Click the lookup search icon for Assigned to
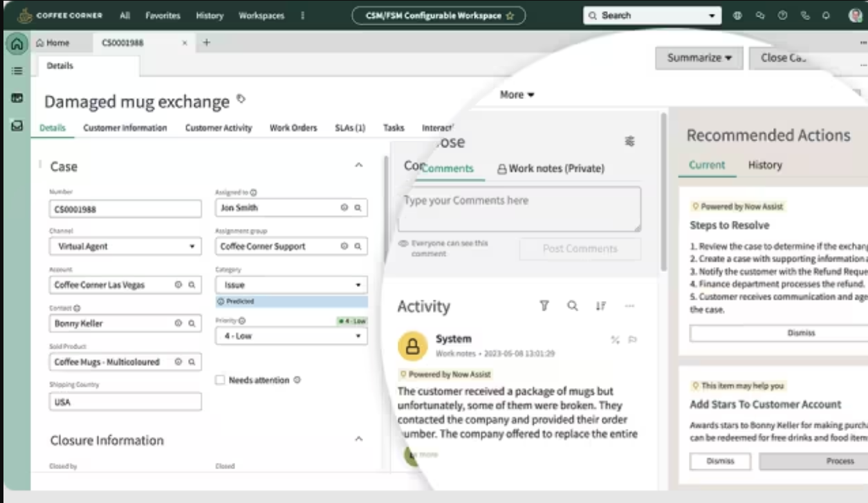This screenshot has height=503, width=868. (358, 207)
